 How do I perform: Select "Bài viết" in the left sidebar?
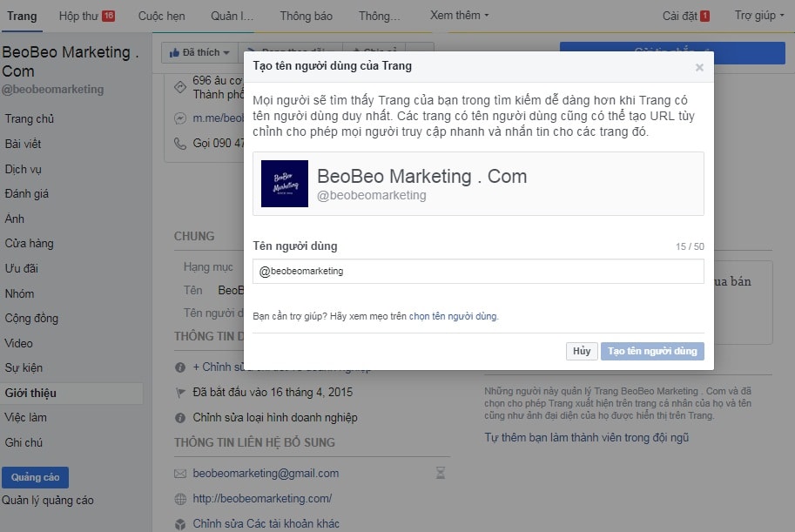click(x=23, y=144)
